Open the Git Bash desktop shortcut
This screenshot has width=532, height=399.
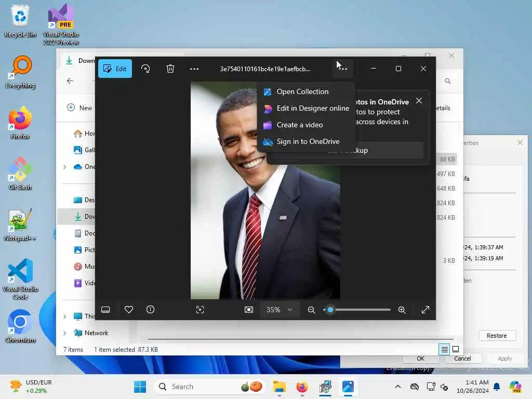pyautogui.click(x=20, y=174)
